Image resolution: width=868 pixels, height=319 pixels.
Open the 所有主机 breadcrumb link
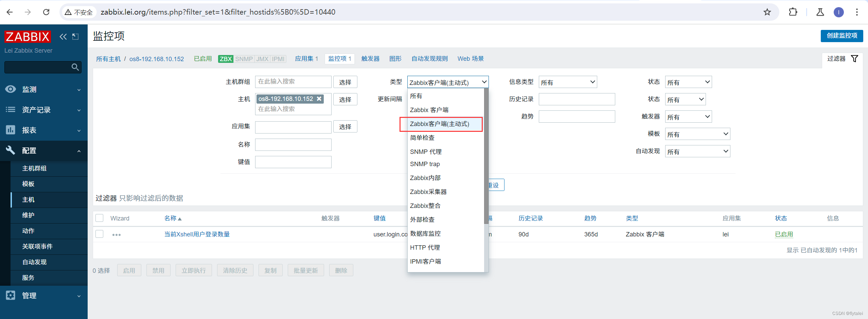point(108,59)
